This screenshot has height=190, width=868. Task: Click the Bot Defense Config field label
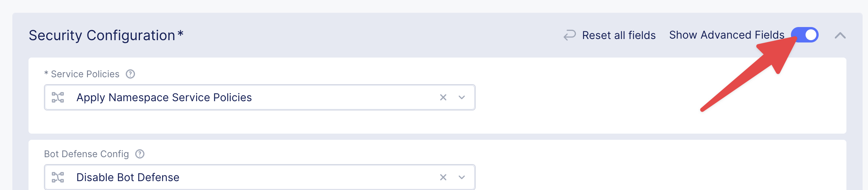[x=86, y=154]
